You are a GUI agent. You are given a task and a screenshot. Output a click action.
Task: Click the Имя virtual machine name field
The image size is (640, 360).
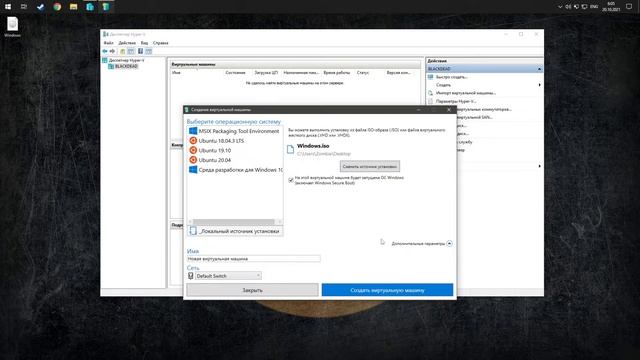click(253, 259)
